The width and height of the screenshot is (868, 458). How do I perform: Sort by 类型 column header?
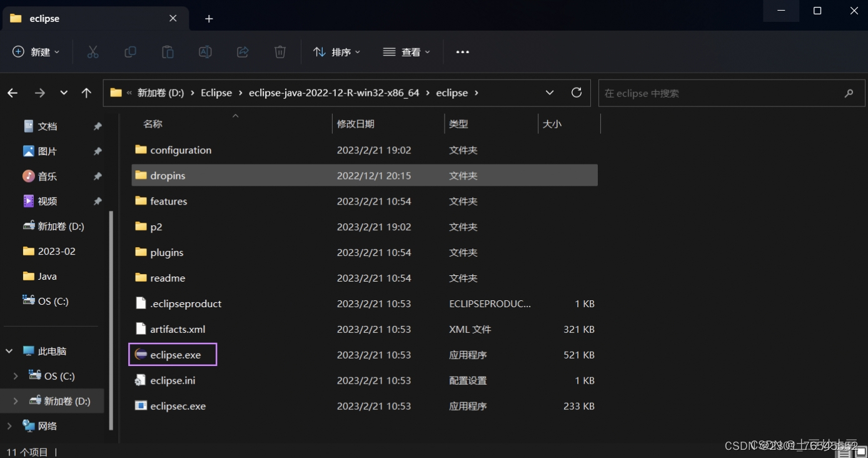458,124
